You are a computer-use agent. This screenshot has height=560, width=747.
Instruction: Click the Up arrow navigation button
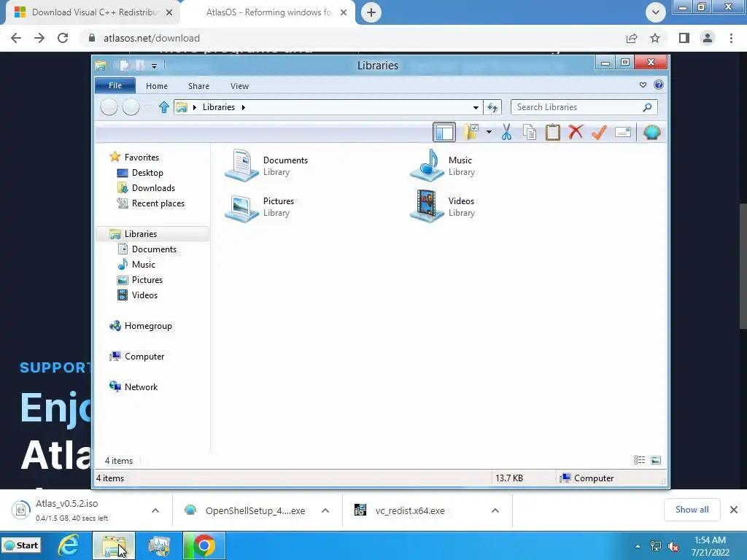164,107
